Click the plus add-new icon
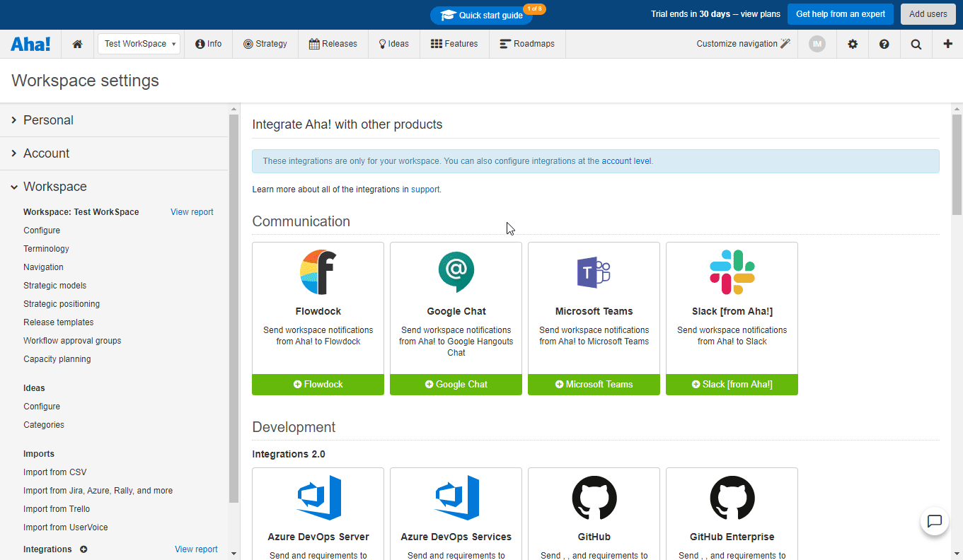Viewport: 963px width, 560px height. [x=948, y=44]
